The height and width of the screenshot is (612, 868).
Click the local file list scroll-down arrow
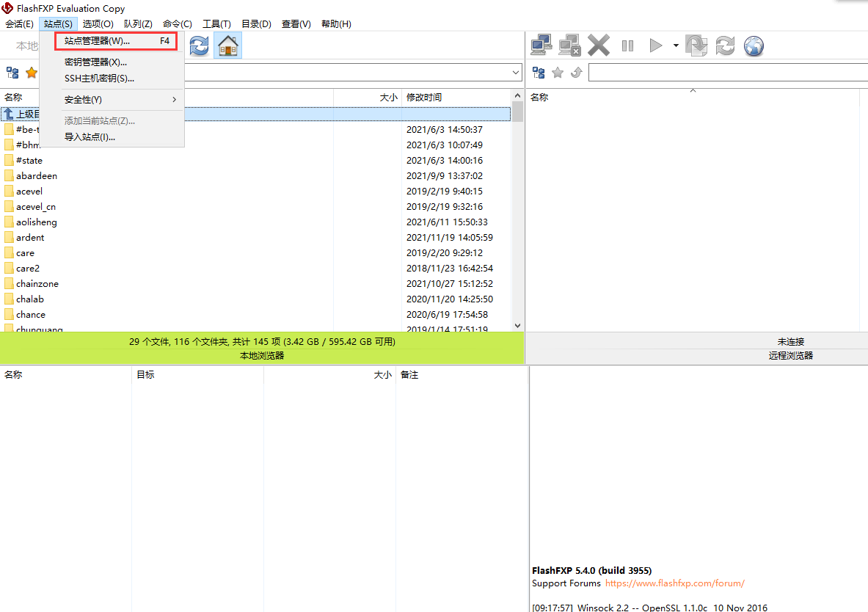[517, 325]
